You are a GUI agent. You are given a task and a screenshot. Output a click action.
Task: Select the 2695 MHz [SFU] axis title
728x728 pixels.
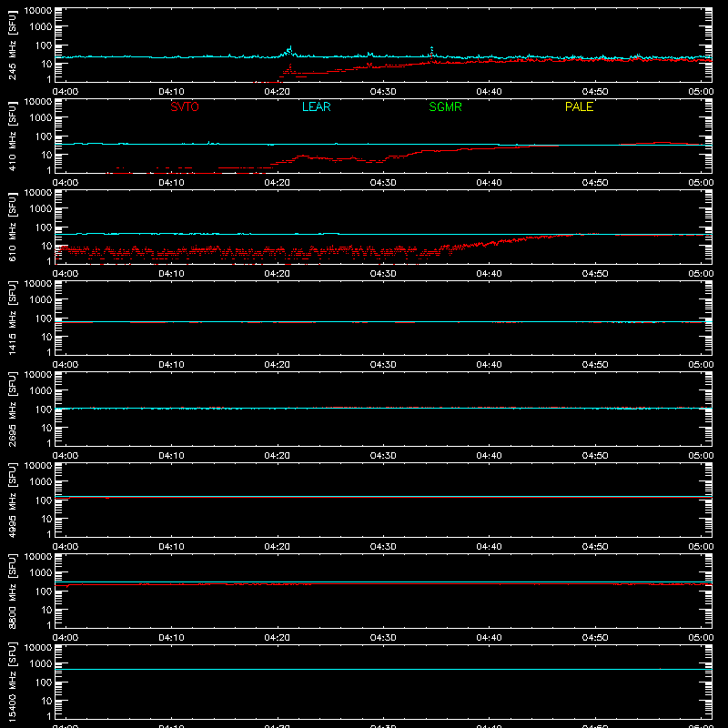coord(12,409)
